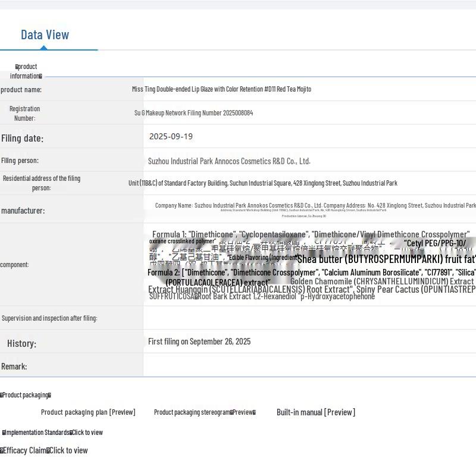Open Product packaging stereogram preview
This screenshot has height=476, width=476.
(205, 412)
